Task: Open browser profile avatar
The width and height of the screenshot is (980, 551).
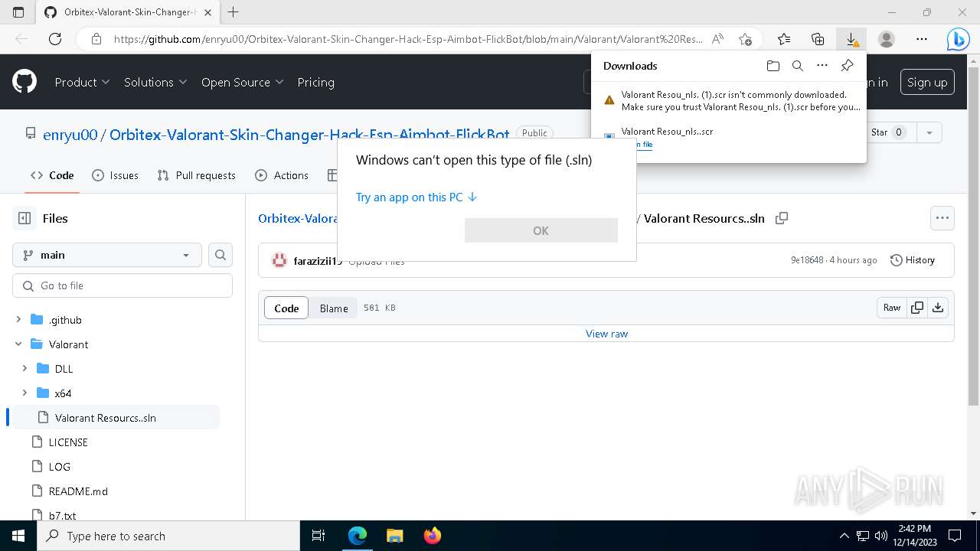Action: click(887, 39)
